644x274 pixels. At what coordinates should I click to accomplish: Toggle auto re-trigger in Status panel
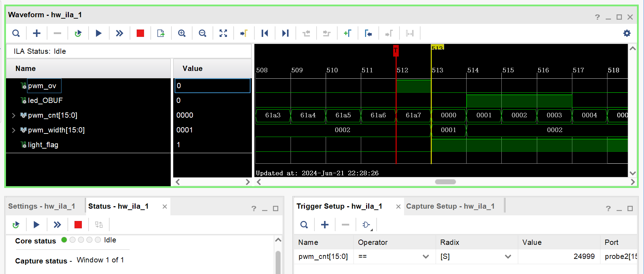point(16,225)
